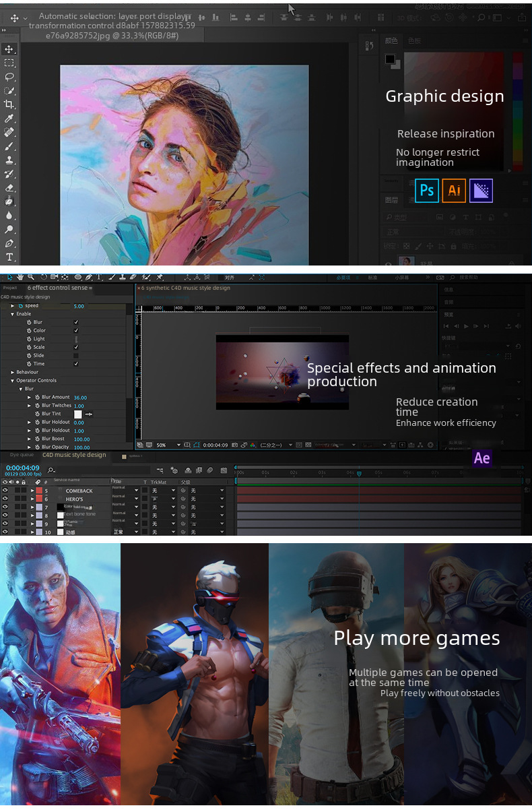Screen dimensions: 532x810
Task: Open the 50% zoom level dropdown
Action: click(178, 445)
